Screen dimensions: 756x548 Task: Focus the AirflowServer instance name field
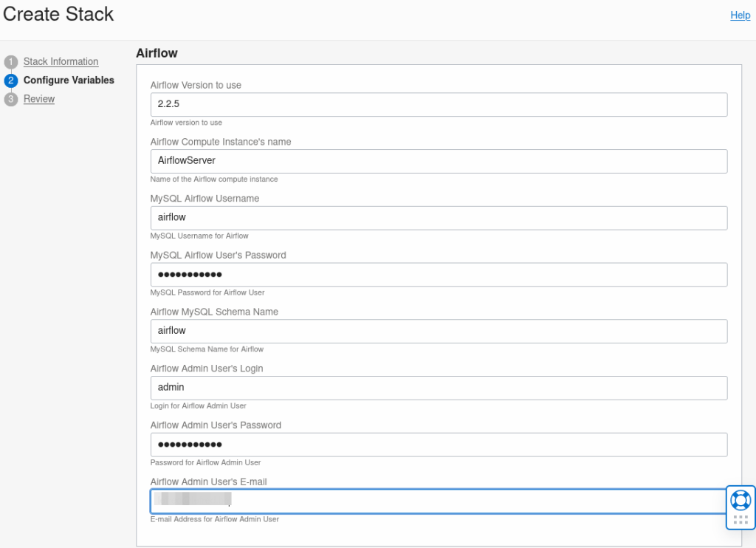click(439, 161)
